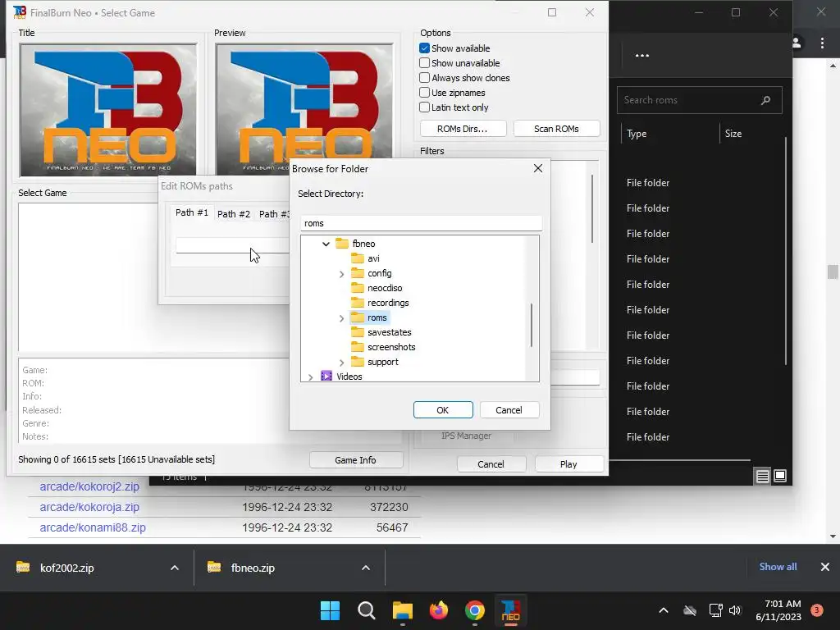Switch Explorer to large icons view
This screenshot has width=840, height=630.
pyautogui.click(x=780, y=476)
